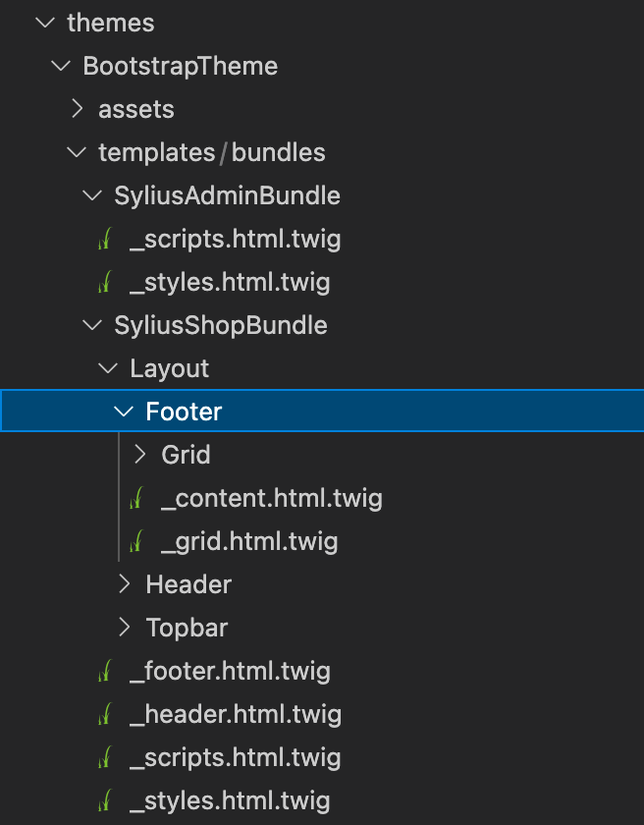This screenshot has width=644, height=825.
Task: Click the Twig icon beside _scripts.html.twig in SyliusAdminBundle
Action: (105, 238)
